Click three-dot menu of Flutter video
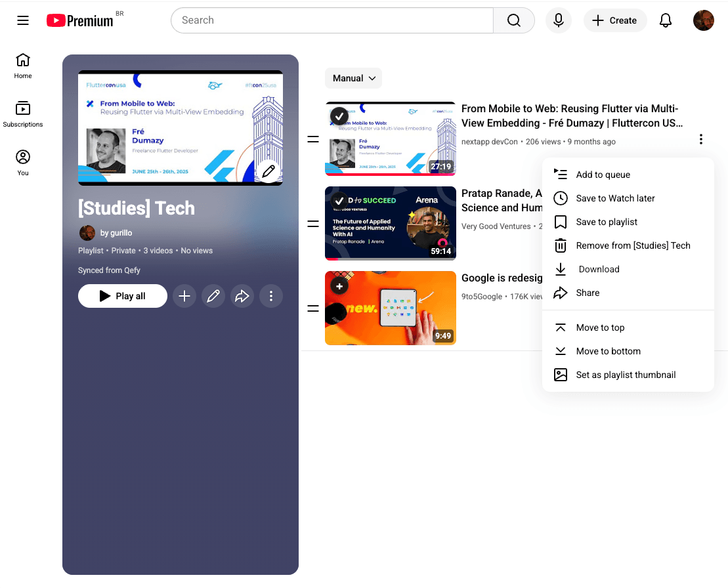 coord(700,139)
